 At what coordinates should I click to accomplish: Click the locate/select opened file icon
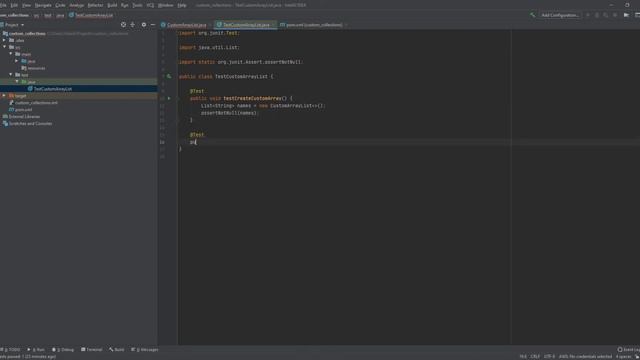123,25
